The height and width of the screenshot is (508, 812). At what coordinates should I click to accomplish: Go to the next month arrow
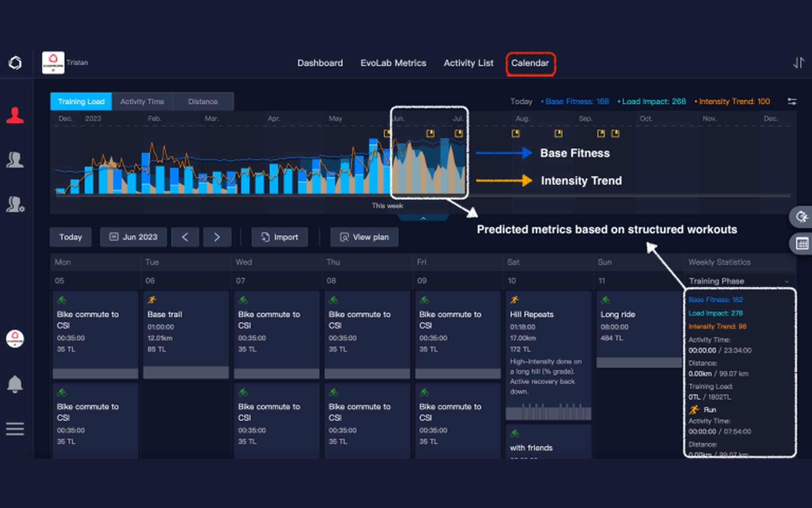pyautogui.click(x=217, y=237)
